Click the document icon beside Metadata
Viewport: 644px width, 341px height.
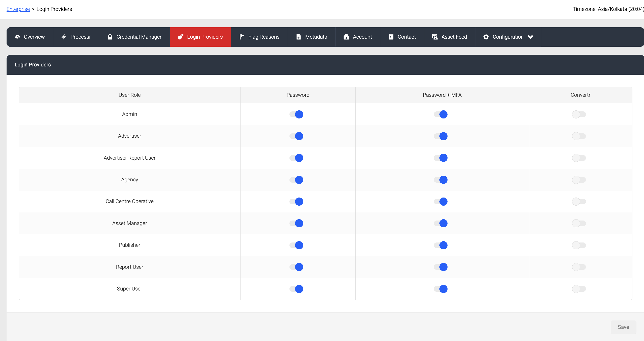(299, 37)
